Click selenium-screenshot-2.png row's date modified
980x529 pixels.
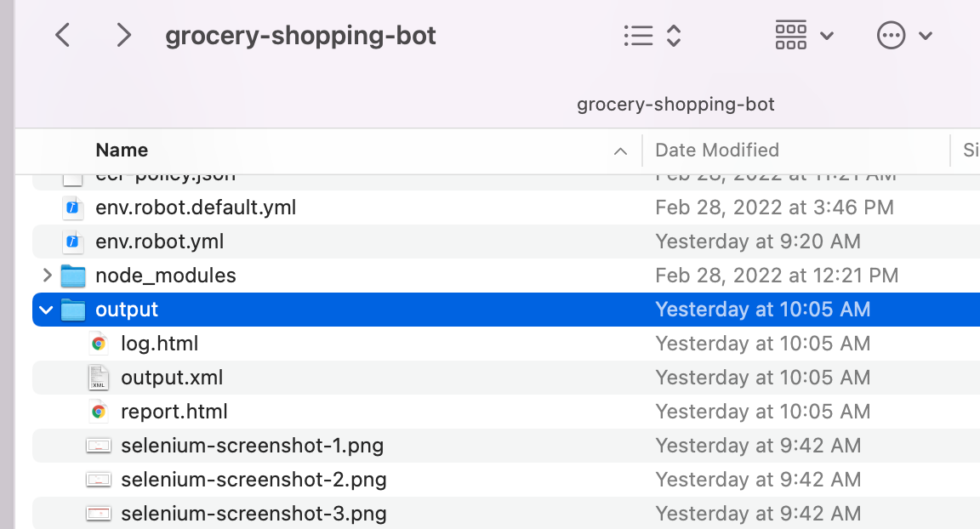click(758, 480)
